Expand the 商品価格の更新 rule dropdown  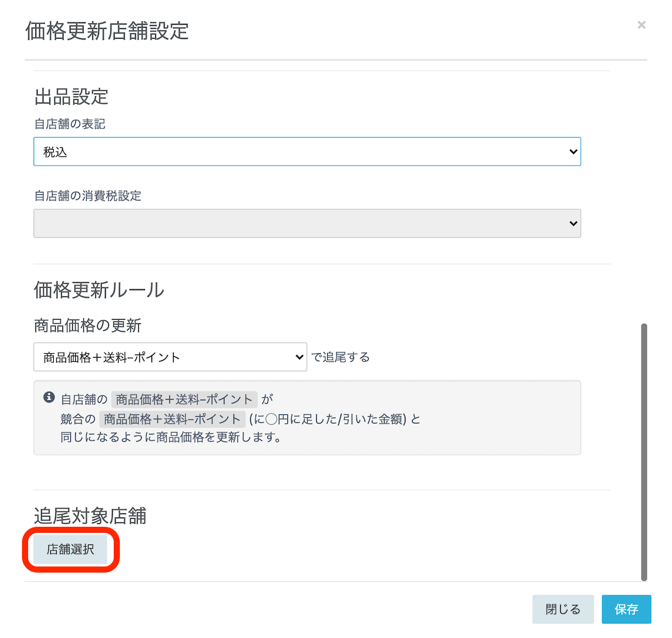coord(170,357)
